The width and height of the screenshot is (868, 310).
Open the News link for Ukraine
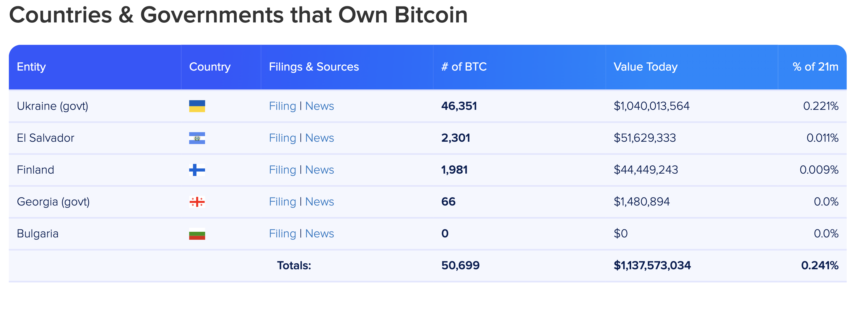pos(319,106)
